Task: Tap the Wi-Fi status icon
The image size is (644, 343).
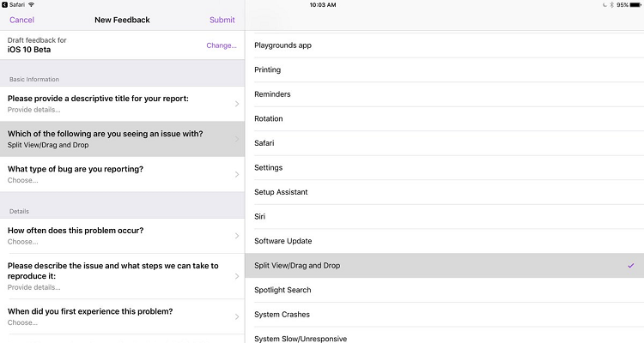Action: (32, 5)
